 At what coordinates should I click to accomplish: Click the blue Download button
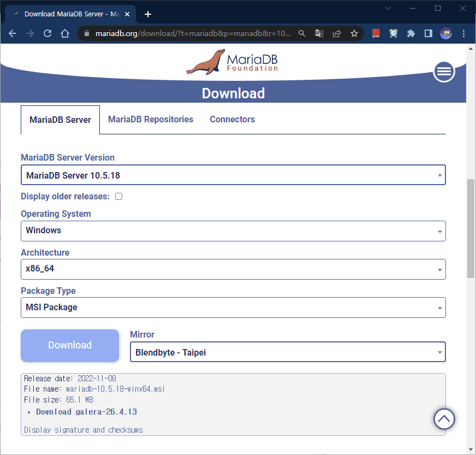(70, 346)
